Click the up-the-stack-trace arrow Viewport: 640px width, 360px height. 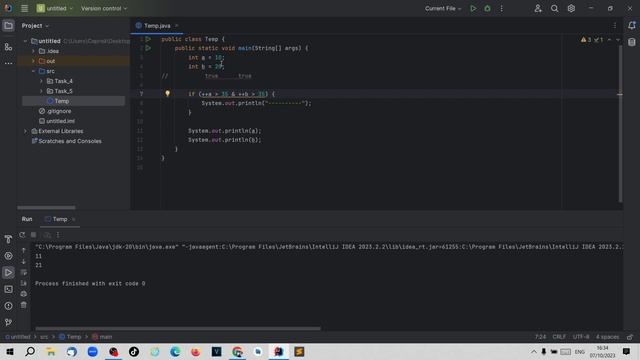pos(24,250)
